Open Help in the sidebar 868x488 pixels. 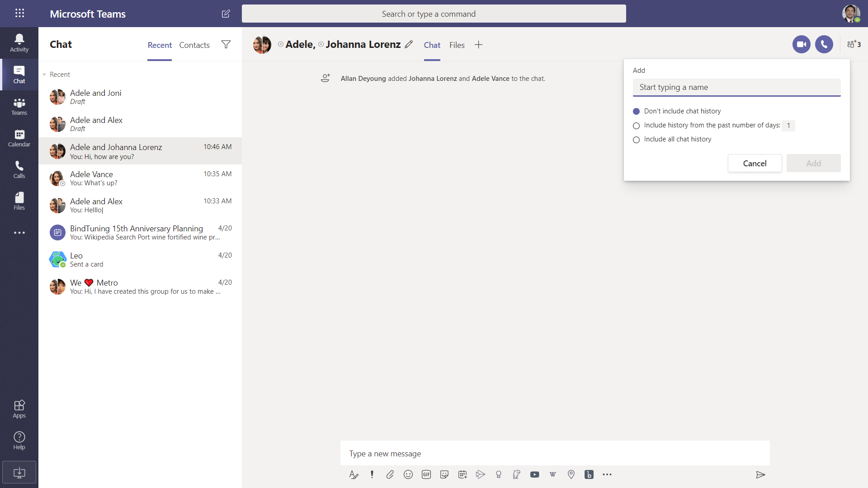click(19, 441)
